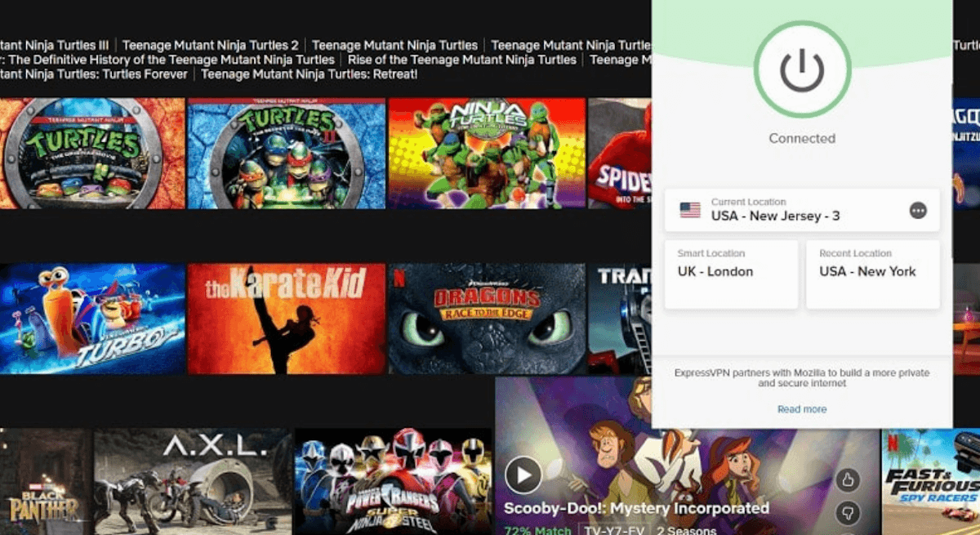The height and width of the screenshot is (535, 980).
Task: Open the Turtles: Retreat! link
Action: [x=310, y=74]
